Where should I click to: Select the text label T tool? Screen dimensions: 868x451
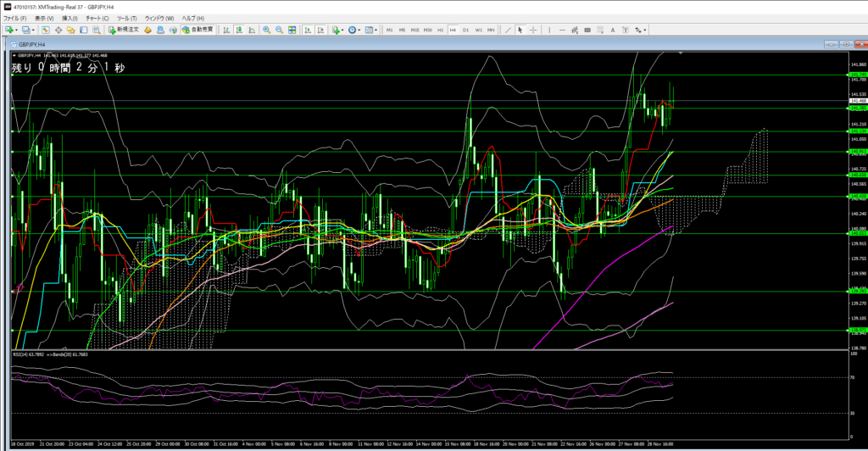click(x=626, y=30)
